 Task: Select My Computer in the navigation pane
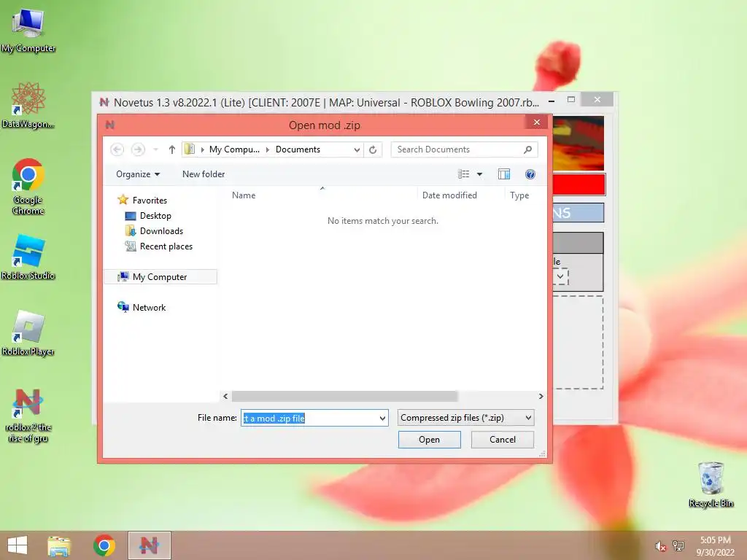click(160, 276)
